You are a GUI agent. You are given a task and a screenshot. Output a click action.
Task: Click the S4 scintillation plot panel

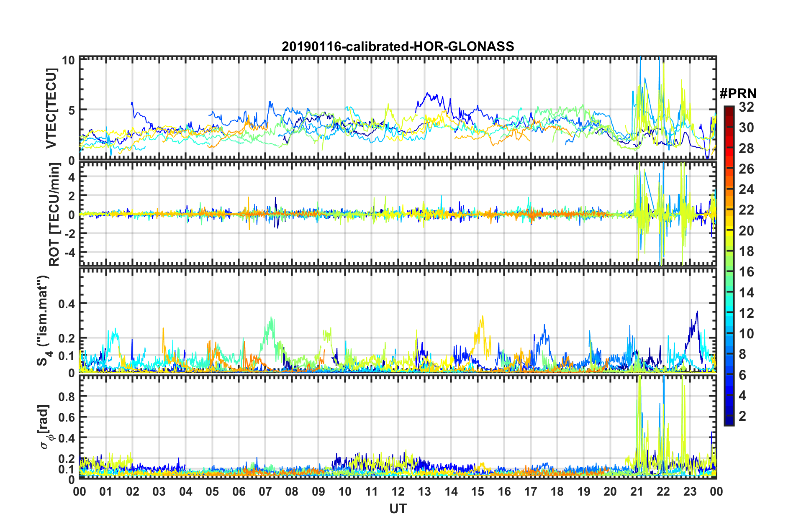(398, 320)
